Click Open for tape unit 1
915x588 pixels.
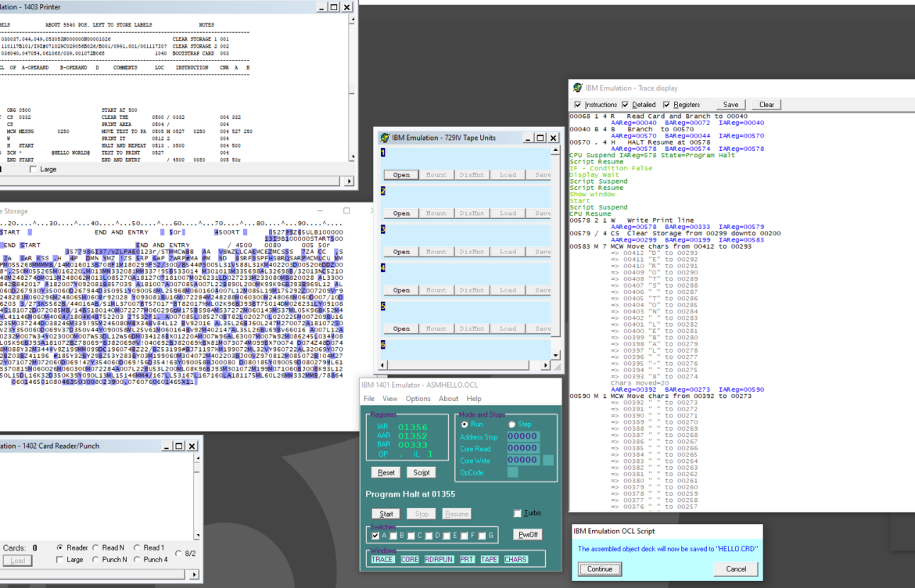(x=401, y=175)
